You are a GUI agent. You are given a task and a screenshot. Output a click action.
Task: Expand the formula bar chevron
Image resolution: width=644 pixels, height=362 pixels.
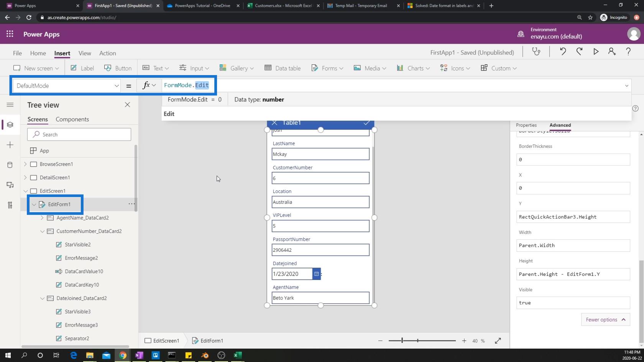[x=627, y=85]
